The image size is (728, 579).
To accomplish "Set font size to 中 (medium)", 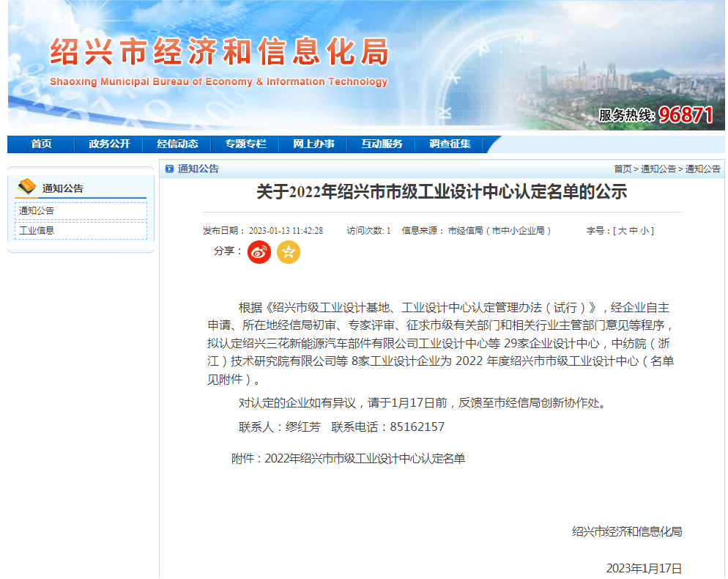I will [x=633, y=231].
